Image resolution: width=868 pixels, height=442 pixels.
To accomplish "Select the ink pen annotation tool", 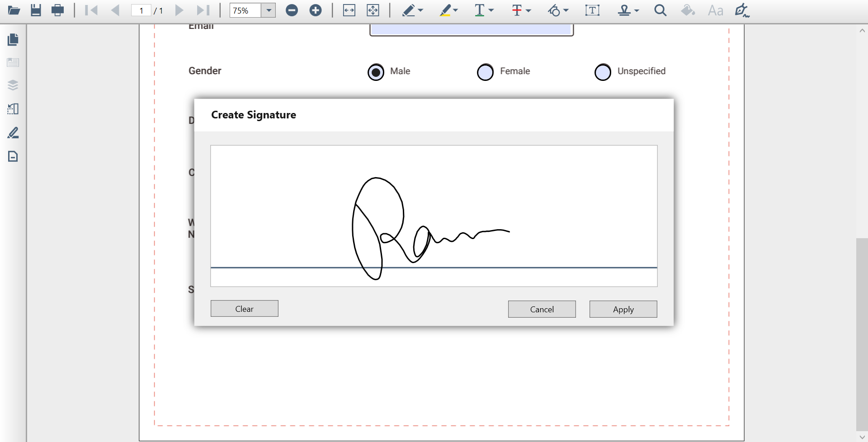I will (409, 10).
